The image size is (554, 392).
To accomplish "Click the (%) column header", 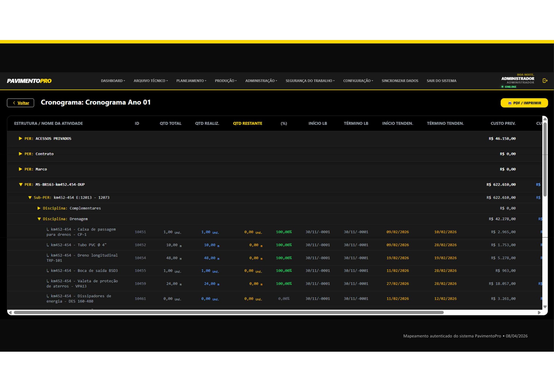I will (x=284, y=123).
